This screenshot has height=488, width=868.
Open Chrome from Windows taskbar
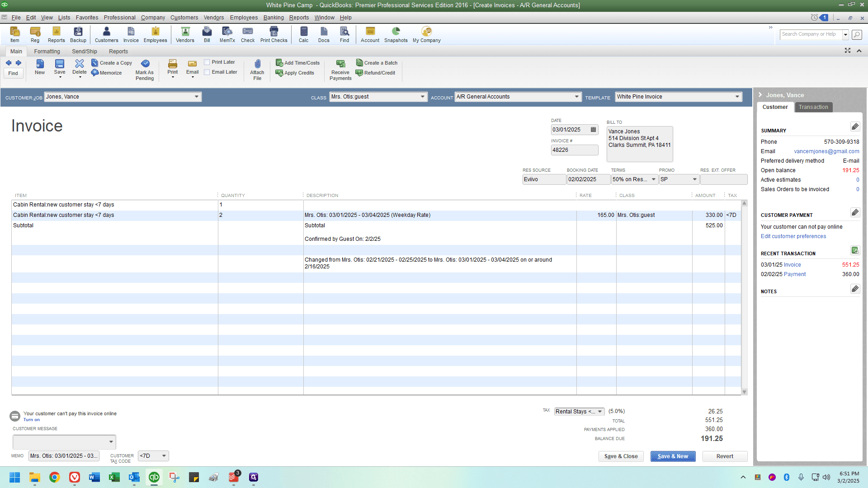pos(55,477)
